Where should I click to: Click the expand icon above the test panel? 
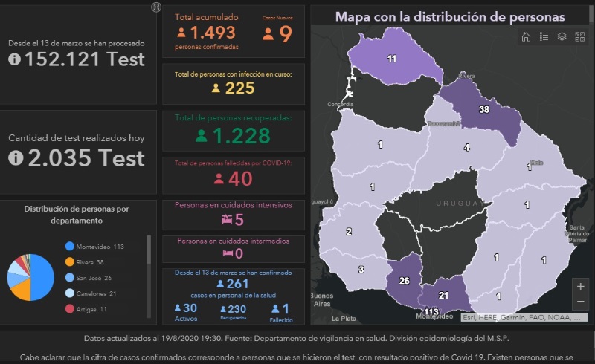coord(156,7)
